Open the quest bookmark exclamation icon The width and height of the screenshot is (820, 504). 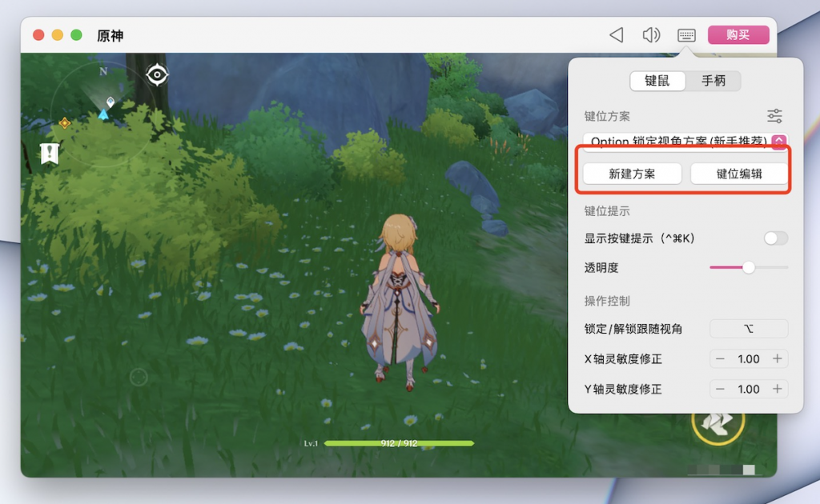click(50, 154)
